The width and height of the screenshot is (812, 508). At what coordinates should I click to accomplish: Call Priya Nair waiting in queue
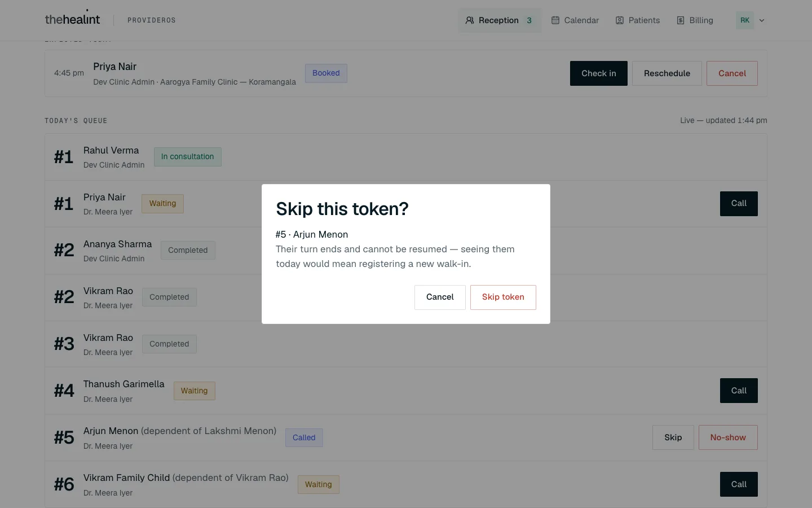click(739, 203)
